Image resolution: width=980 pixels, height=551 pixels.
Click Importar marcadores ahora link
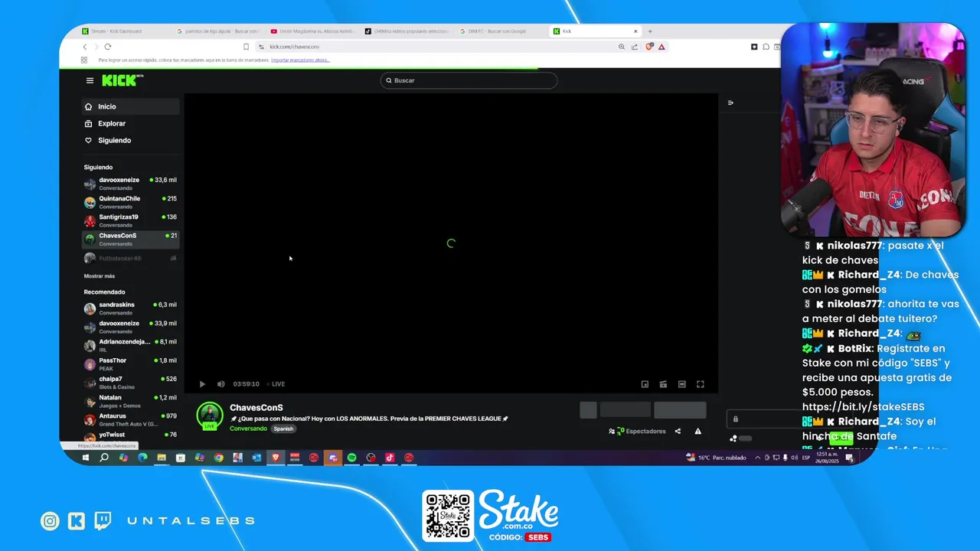[300, 60]
